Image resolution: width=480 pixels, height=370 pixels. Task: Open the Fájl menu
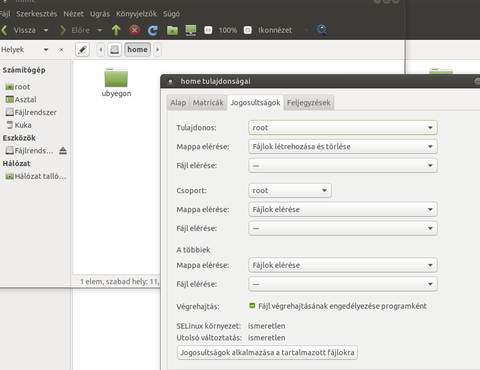click(5, 14)
